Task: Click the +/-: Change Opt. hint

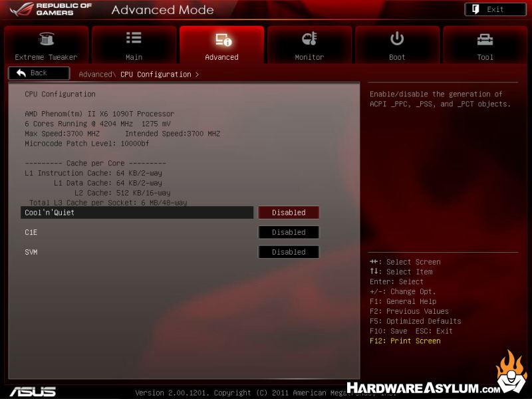Action: [403, 291]
